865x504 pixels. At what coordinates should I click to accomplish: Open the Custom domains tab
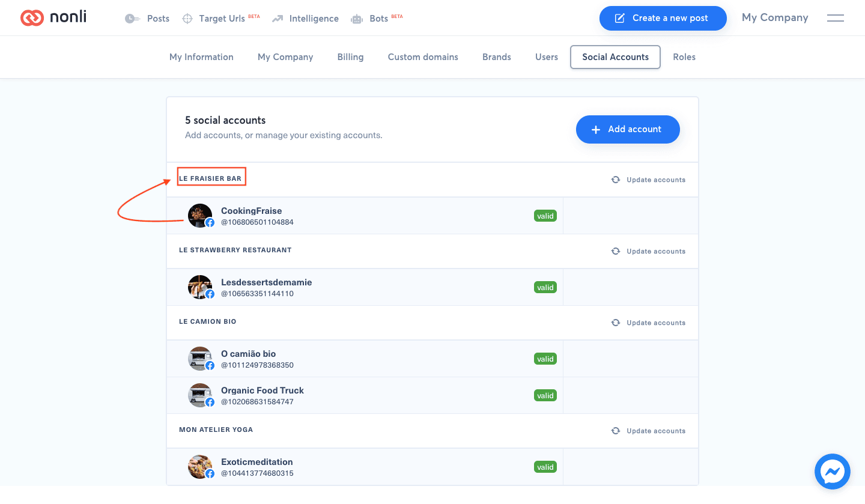(x=423, y=57)
